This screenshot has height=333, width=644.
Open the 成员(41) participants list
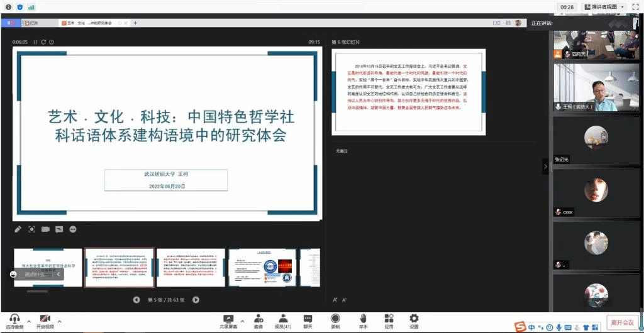[x=282, y=319]
